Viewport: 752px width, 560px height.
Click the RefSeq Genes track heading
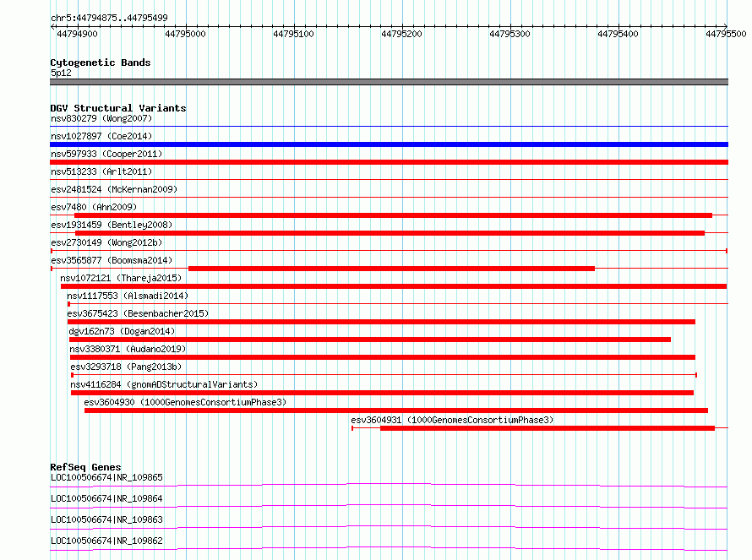pyautogui.click(x=85, y=467)
